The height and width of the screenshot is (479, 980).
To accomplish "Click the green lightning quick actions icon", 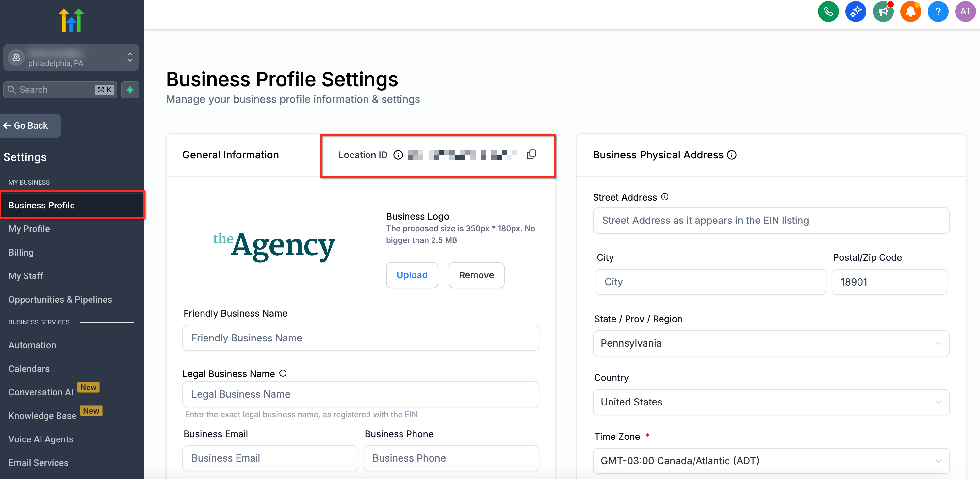I will (130, 90).
